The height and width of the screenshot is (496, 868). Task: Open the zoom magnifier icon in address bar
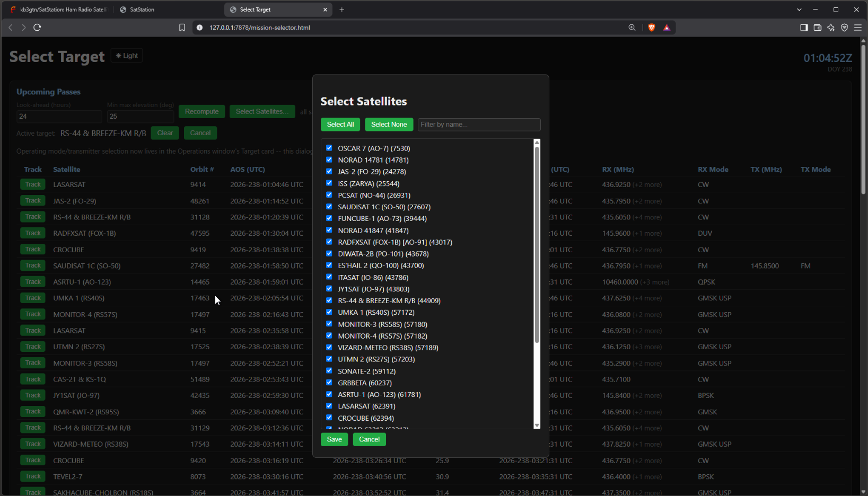632,28
